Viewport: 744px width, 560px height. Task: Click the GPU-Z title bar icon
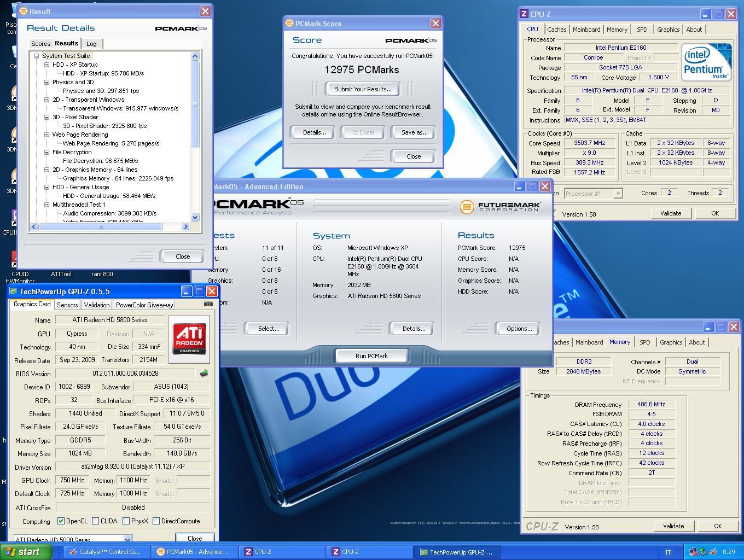[13, 291]
